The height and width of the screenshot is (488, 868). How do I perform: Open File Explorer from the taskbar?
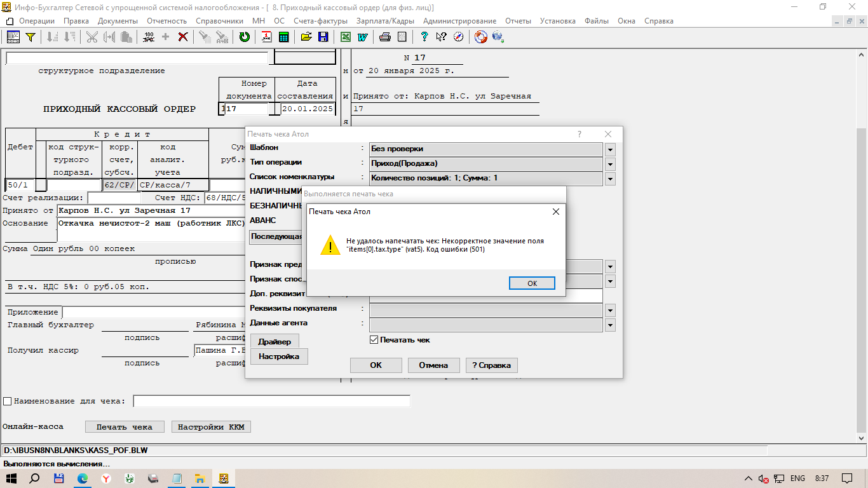coord(200,478)
